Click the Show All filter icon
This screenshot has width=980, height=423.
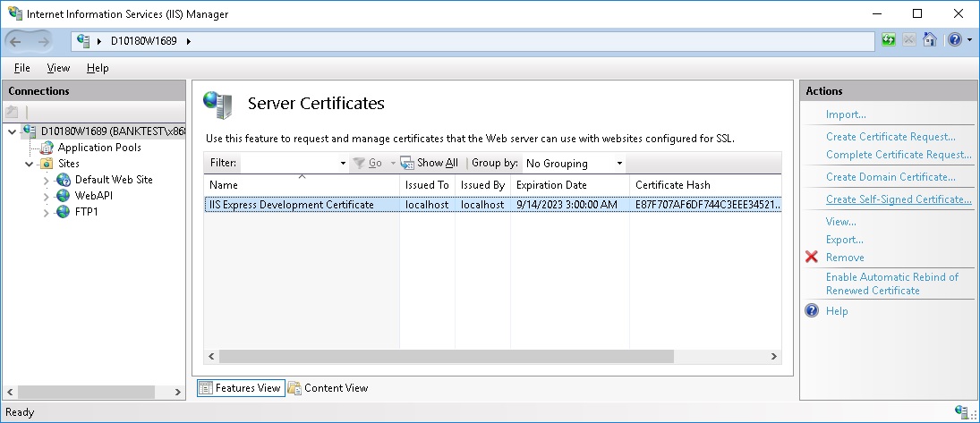407,163
